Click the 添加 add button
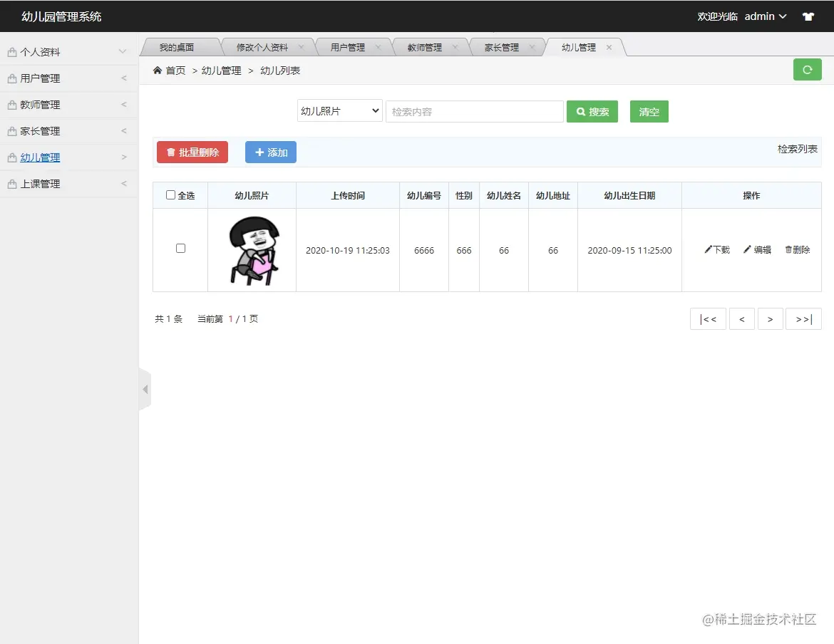834x644 pixels. (x=270, y=152)
